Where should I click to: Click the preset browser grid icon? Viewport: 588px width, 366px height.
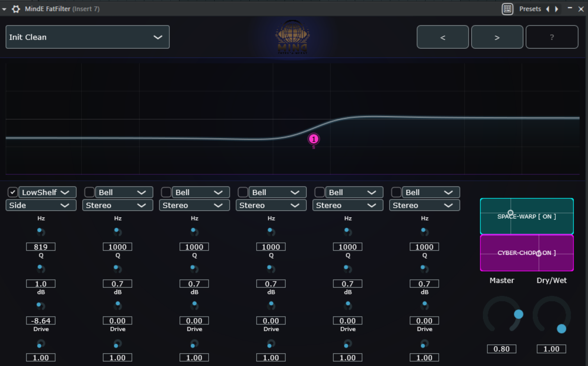507,9
